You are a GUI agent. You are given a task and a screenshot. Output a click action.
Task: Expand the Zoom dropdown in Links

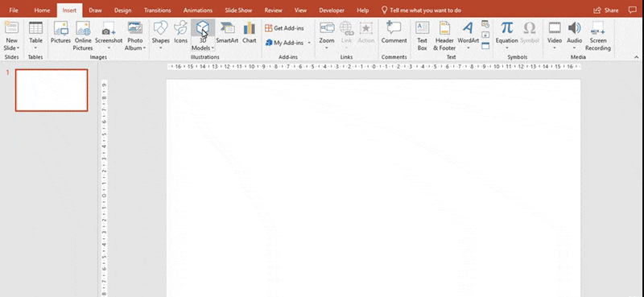point(327,48)
